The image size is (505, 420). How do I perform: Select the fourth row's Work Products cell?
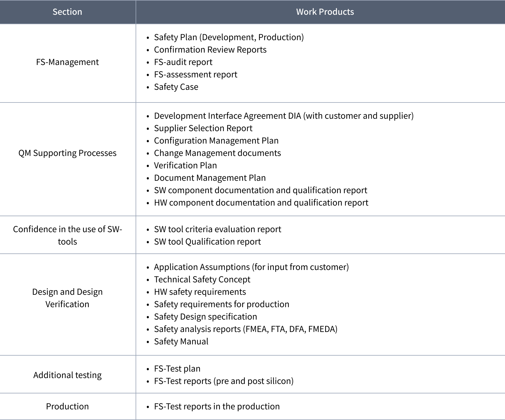click(x=320, y=305)
